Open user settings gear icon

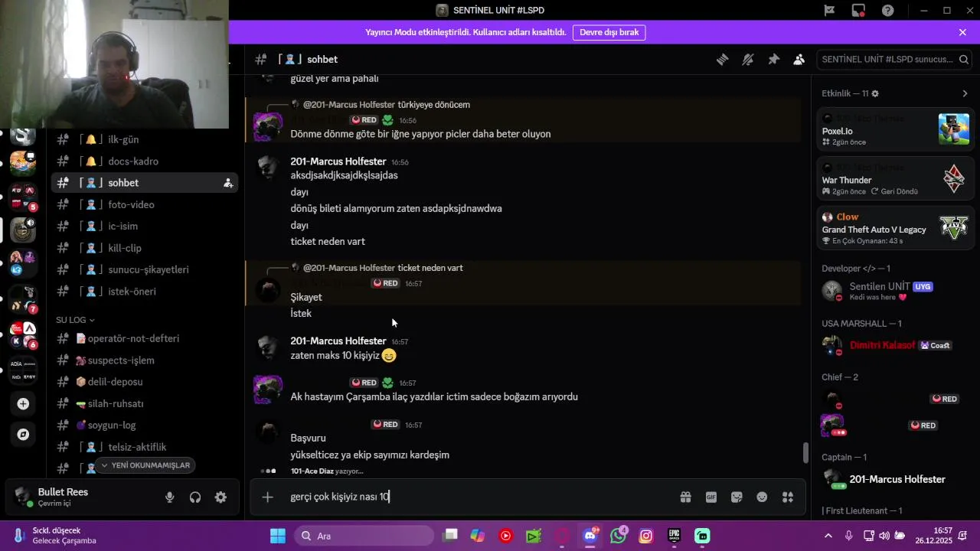point(220,497)
